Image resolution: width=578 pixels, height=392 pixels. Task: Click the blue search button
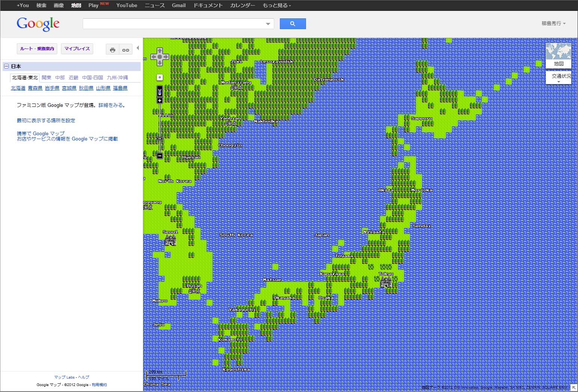[293, 24]
